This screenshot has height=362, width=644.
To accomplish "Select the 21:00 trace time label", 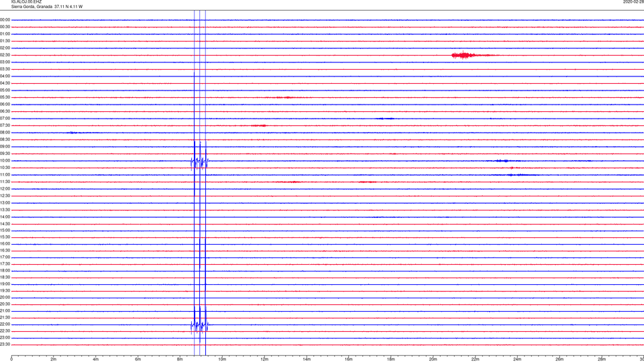I will (x=5, y=310).
